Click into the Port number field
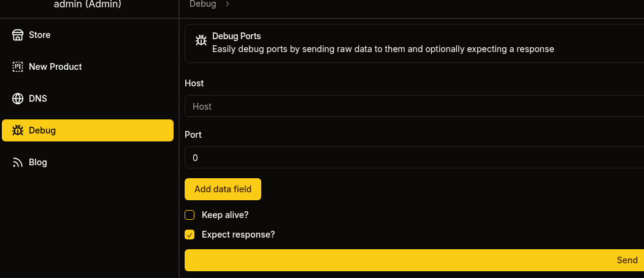This screenshot has height=278, width=644. [x=414, y=158]
